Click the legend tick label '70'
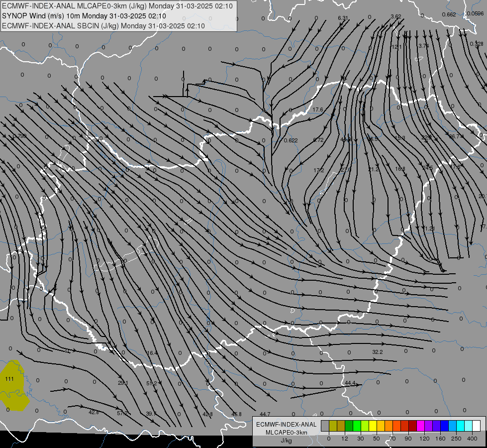Image resolution: width=487 pixels, height=448 pixels. [392, 439]
